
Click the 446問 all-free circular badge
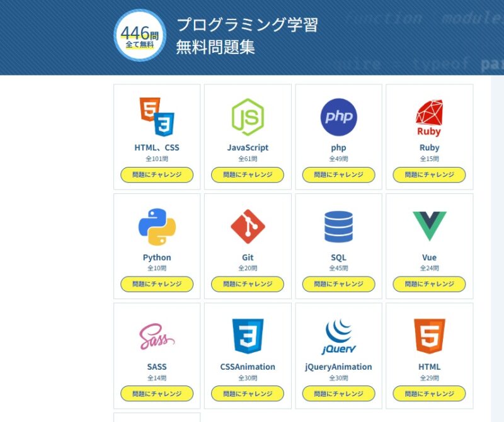(140, 35)
